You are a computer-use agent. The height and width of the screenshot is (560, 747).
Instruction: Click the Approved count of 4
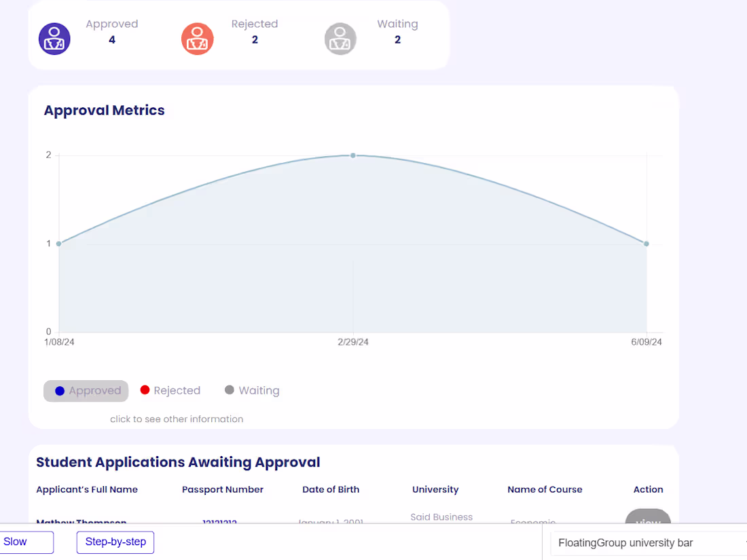click(x=111, y=39)
